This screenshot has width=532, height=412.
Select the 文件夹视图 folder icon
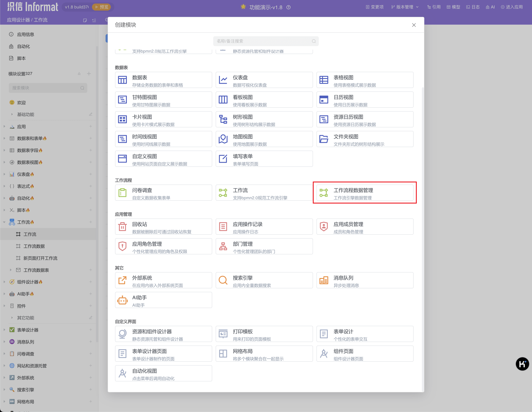pos(324,139)
